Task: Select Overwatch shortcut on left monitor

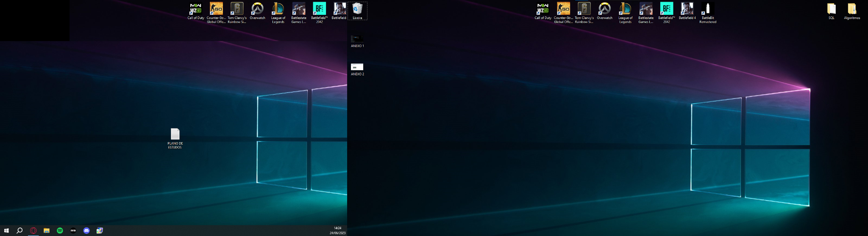Action: click(257, 11)
